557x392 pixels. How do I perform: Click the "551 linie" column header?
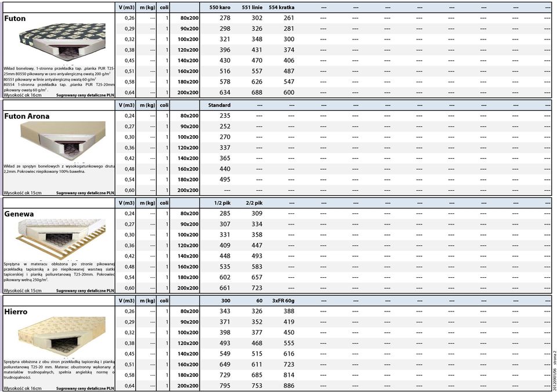252,7
